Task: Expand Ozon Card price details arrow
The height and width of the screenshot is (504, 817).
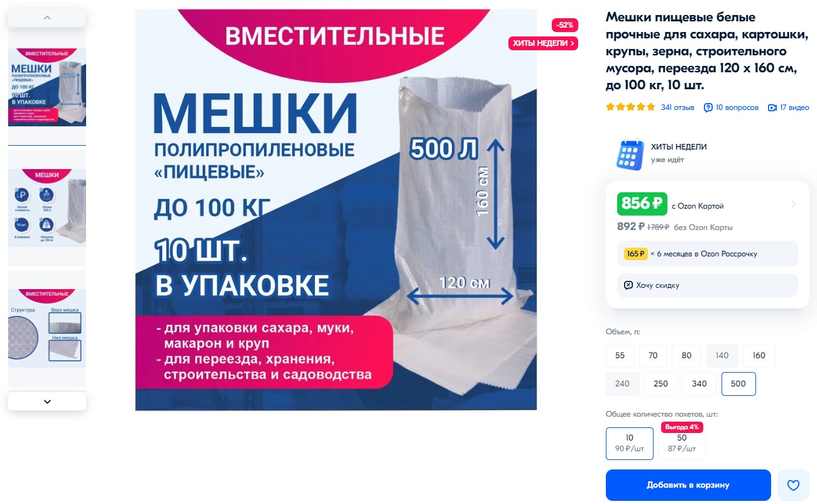Action: [x=794, y=204]
